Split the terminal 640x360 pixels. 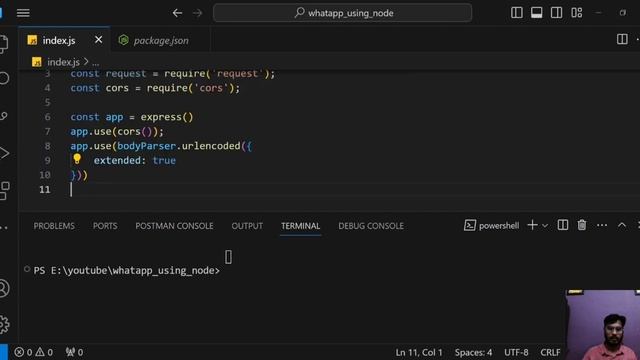coord(563,225)
